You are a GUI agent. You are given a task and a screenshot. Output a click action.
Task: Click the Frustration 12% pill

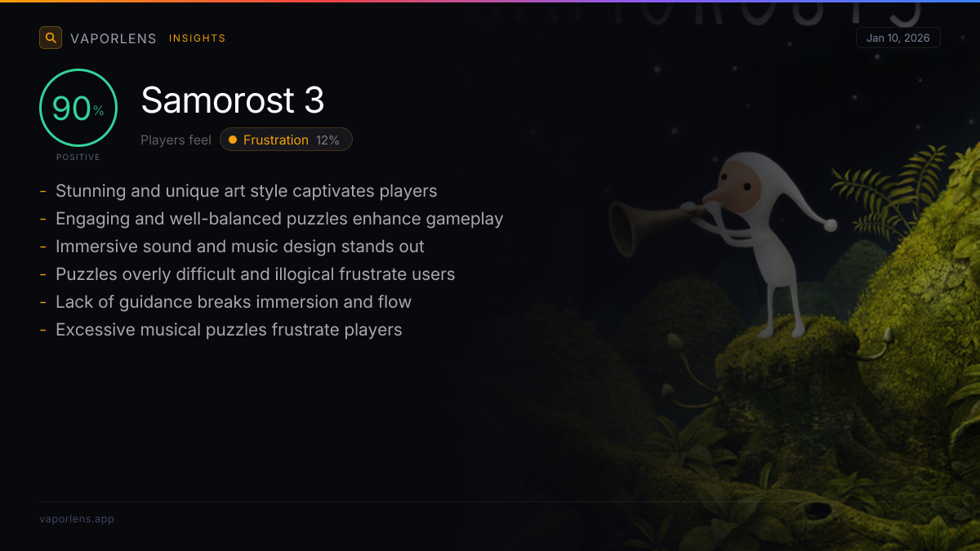click(x=286, y=140)
